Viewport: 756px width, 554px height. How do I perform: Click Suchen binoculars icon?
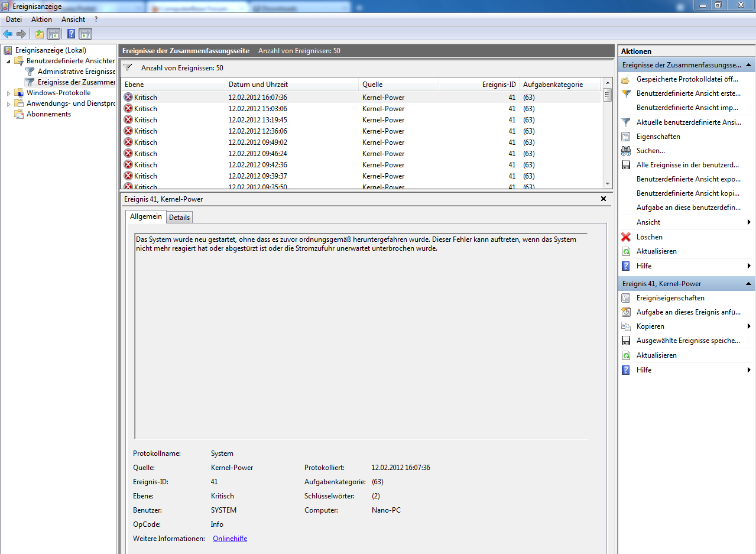(x=626, y=151)
